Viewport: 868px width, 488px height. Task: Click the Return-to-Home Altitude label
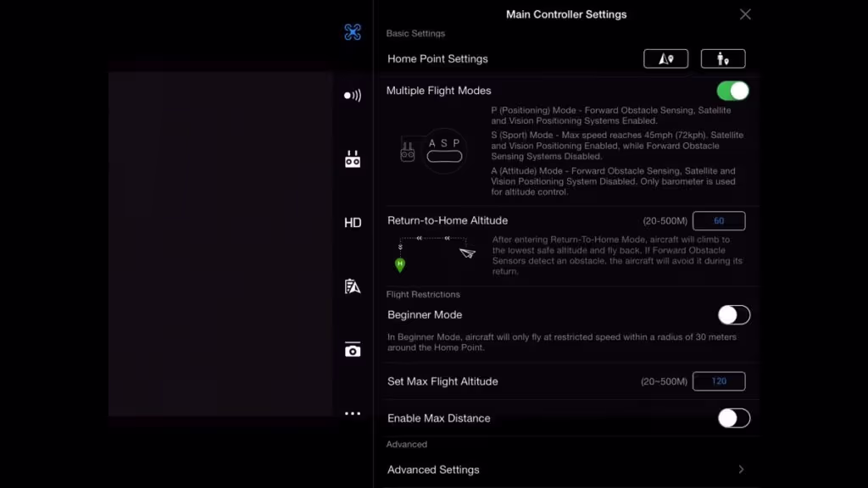pyautogui.click(x=448, y=220)
